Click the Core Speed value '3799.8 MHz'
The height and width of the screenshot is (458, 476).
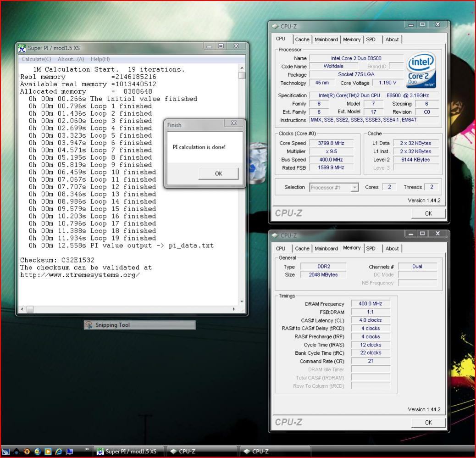pos(331,143)
